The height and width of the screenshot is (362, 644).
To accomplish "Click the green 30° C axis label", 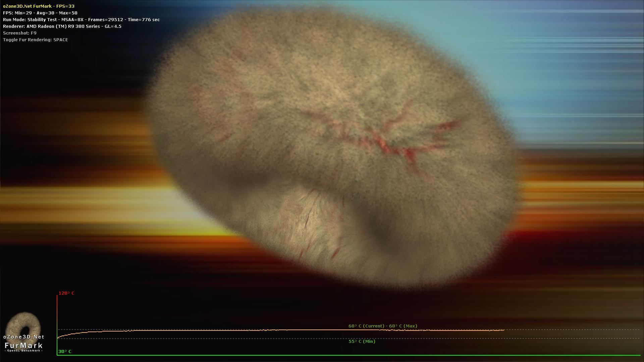I will (65, 352).
